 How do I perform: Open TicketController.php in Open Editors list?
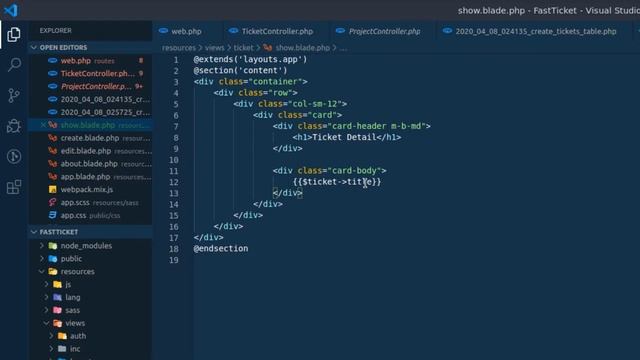(x=91, y=73)
